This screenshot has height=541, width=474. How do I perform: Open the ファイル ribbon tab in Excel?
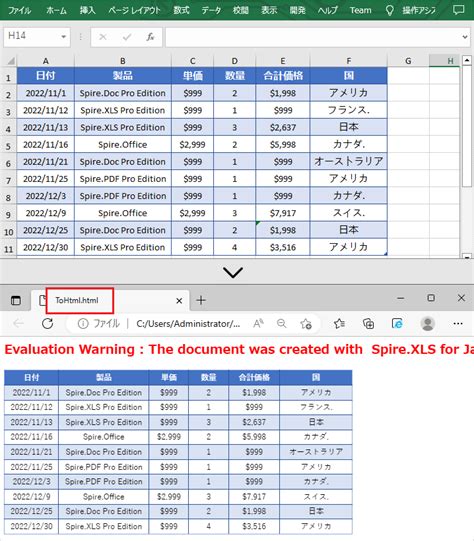[x=19, y=10]
